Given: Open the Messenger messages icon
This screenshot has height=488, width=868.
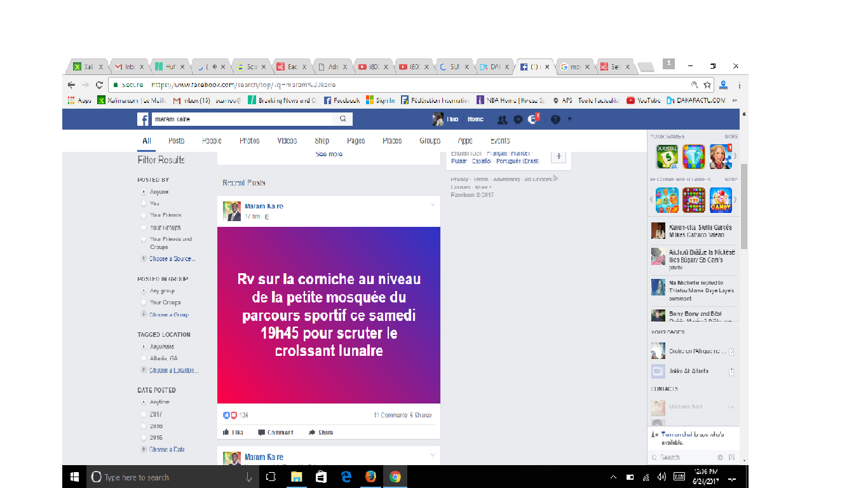Looking at the screenshot, I should pyautogui.click(x=518, y=119).
